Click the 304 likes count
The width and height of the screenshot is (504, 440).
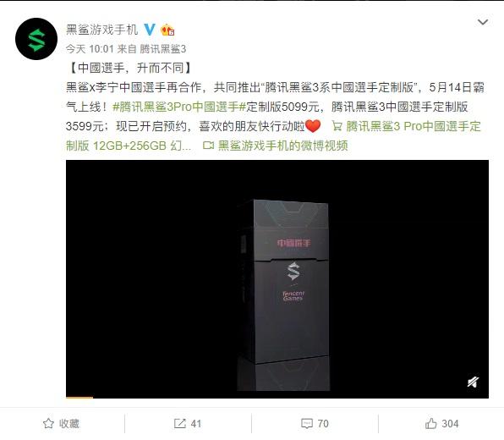[450, 424]
